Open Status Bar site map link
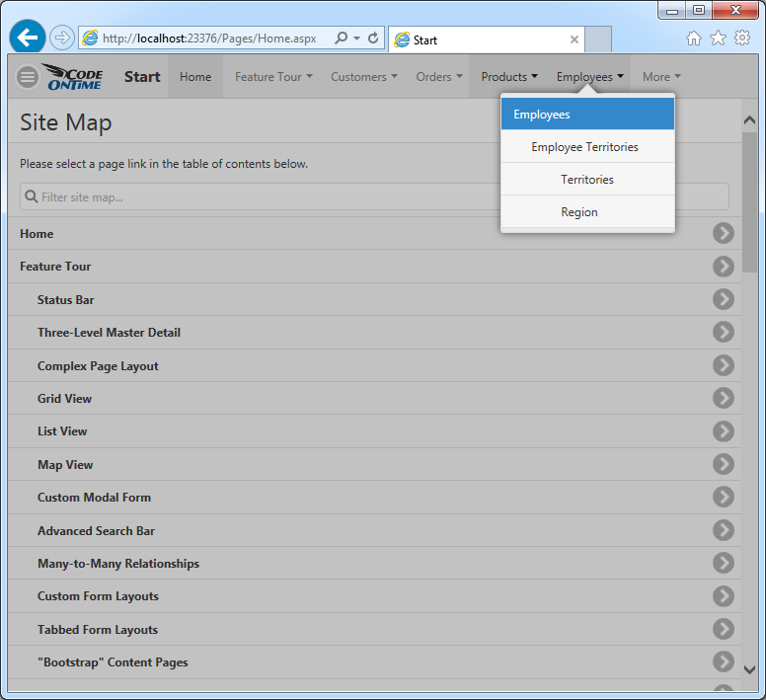Viewport: 766px width, 700px height. tap(65, 299)
